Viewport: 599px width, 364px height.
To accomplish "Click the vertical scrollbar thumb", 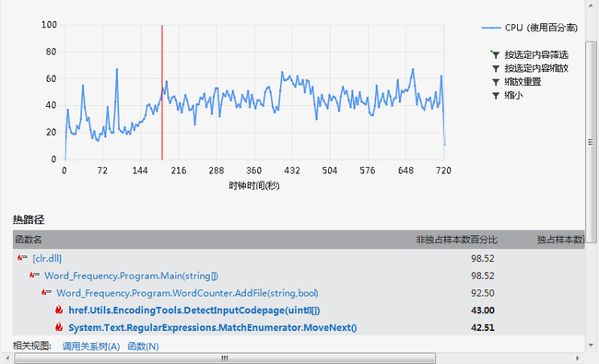I will (591, 142).
